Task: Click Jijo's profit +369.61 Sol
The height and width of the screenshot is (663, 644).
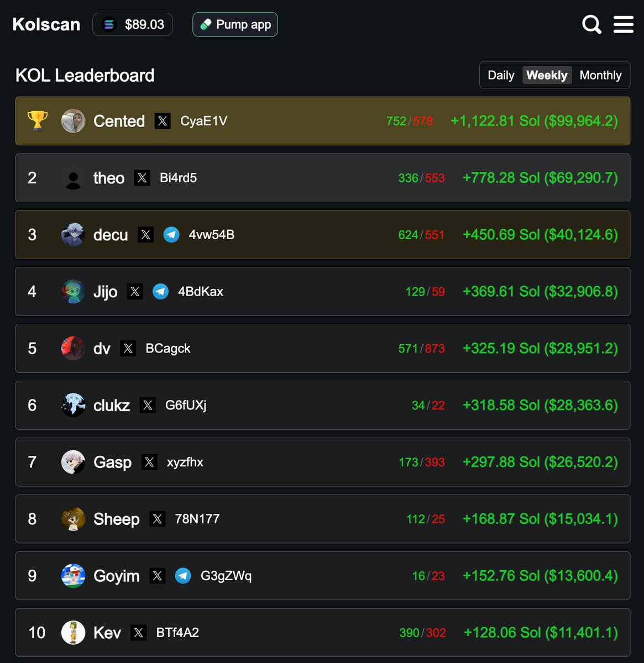Action: point(540,292)
